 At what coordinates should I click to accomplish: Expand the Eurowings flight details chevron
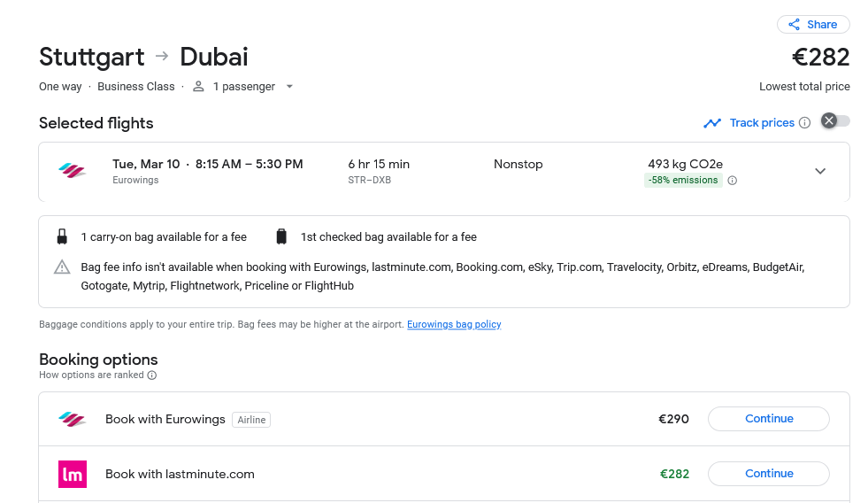coord(820,171)
